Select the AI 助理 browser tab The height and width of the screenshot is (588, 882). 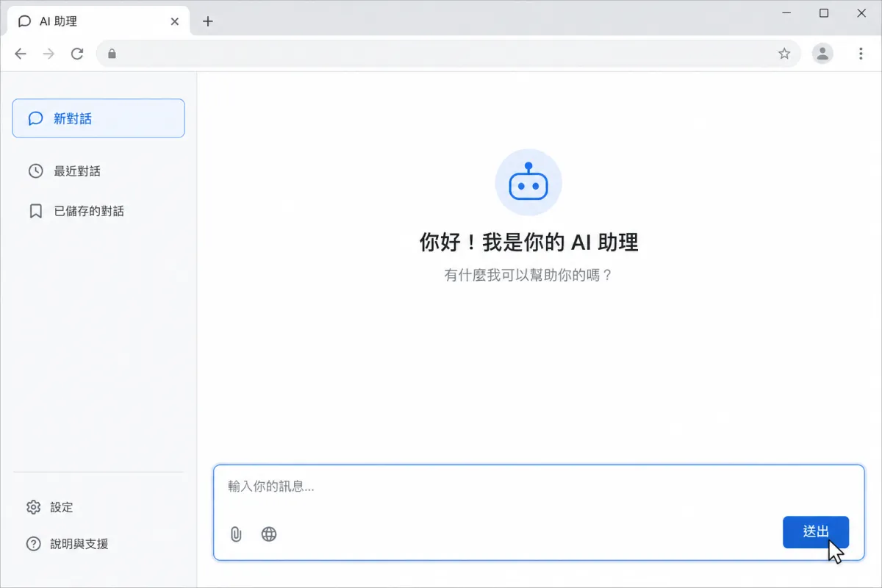coord(98,21)
